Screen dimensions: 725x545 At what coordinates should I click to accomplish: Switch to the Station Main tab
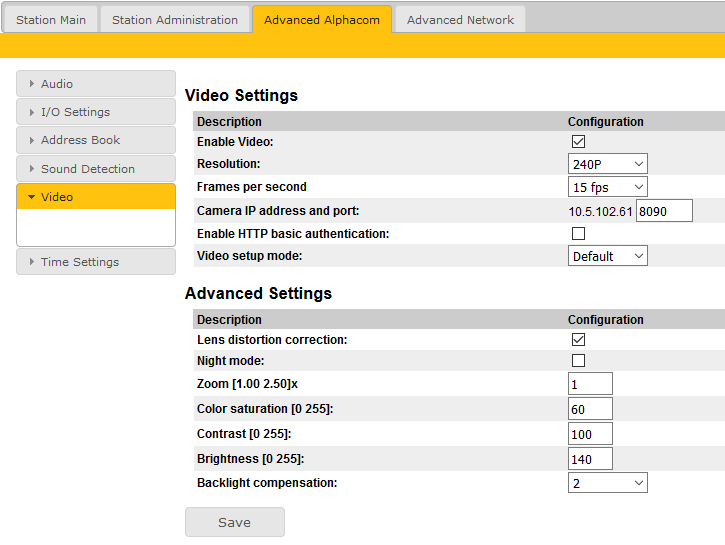point(51,20)
